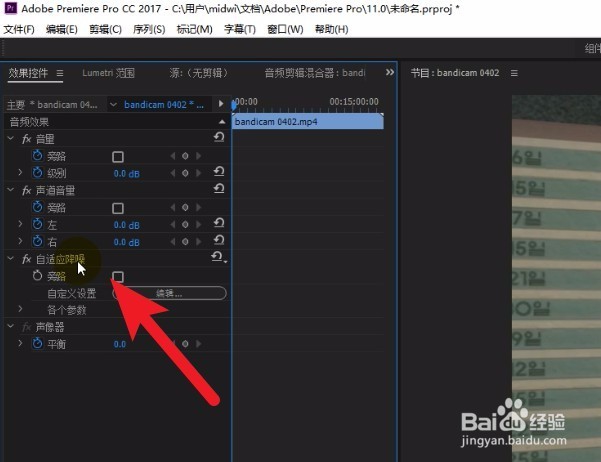The height and width of the screenshot is (462, 601).
Task: Expand the 右 parameter
Action: [x=20, y=241]
